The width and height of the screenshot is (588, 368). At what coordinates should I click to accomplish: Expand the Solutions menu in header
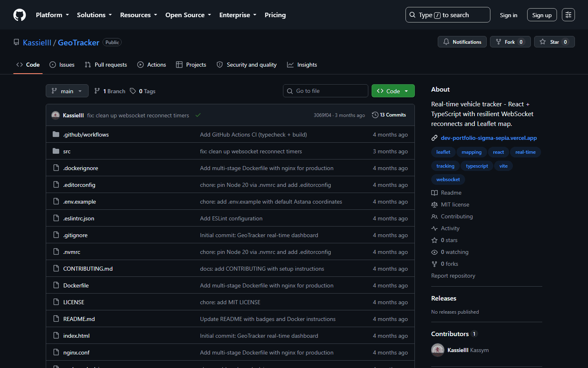click(94, 15)
